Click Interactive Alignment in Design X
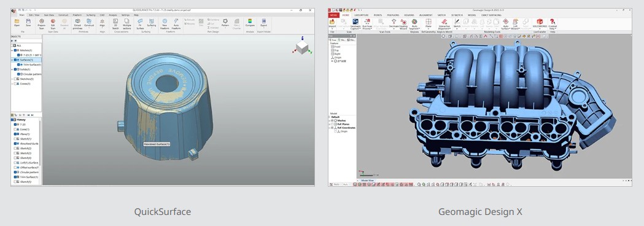This screenshot has width=644, height=226. point(444,24)
